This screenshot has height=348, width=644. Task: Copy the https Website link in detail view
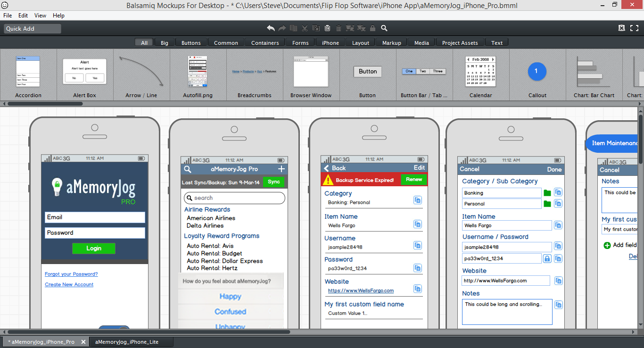coord(417,289)
